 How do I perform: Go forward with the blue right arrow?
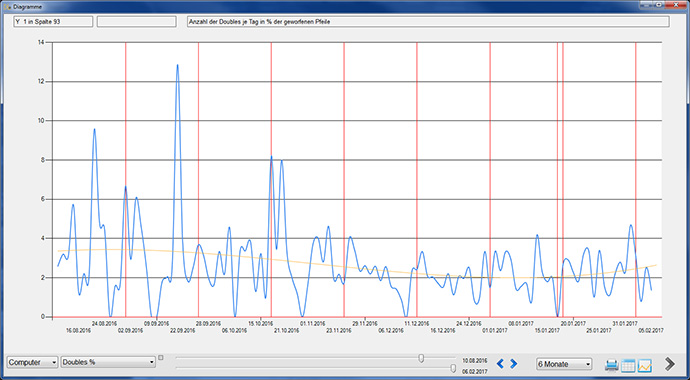(514, 364)
